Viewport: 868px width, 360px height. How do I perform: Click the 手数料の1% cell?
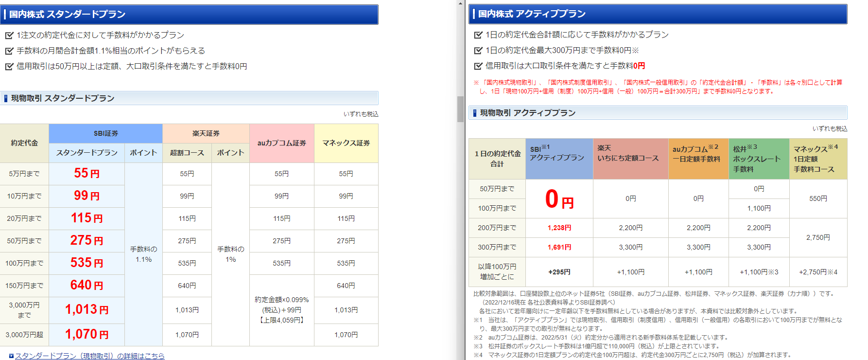click(x=230, y=254)
